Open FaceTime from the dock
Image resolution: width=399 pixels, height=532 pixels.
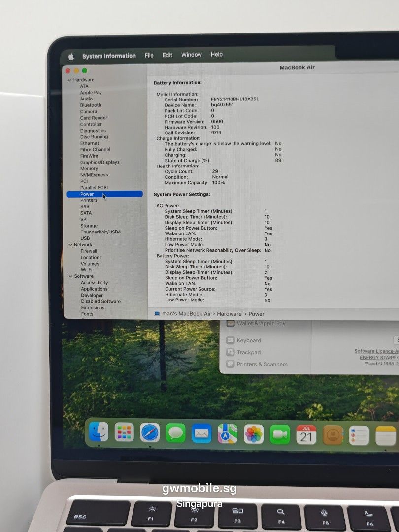[x=280, y=434]
